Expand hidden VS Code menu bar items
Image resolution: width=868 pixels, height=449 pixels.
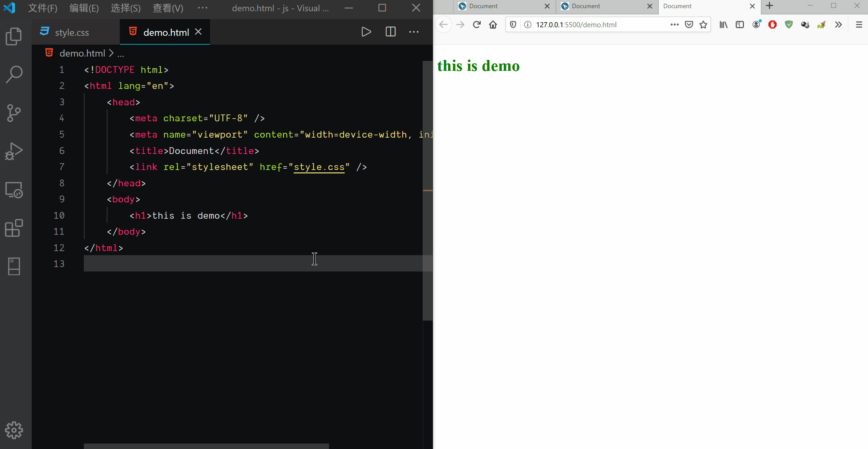[203, 8]
